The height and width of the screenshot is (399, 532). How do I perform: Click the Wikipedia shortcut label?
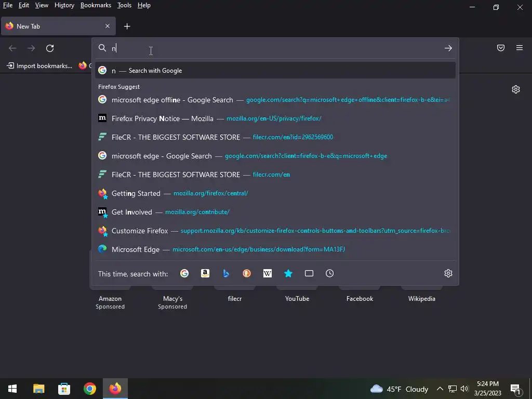coord(422,299)
